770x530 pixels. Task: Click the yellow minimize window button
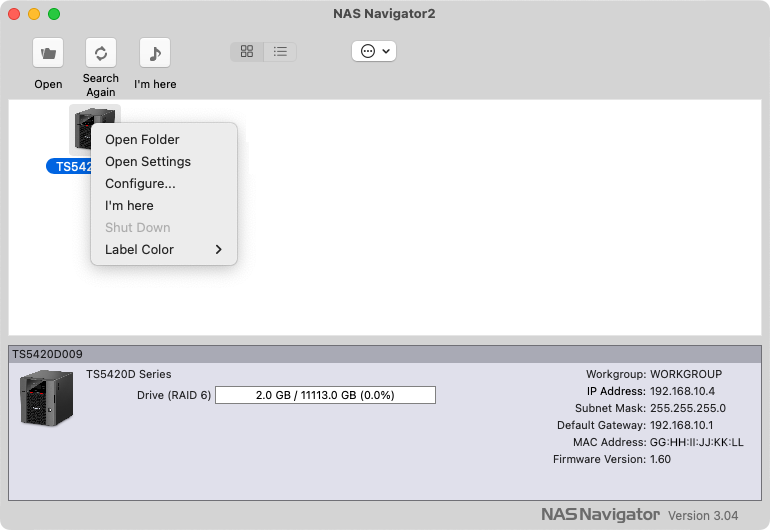(x=34, y=14)
